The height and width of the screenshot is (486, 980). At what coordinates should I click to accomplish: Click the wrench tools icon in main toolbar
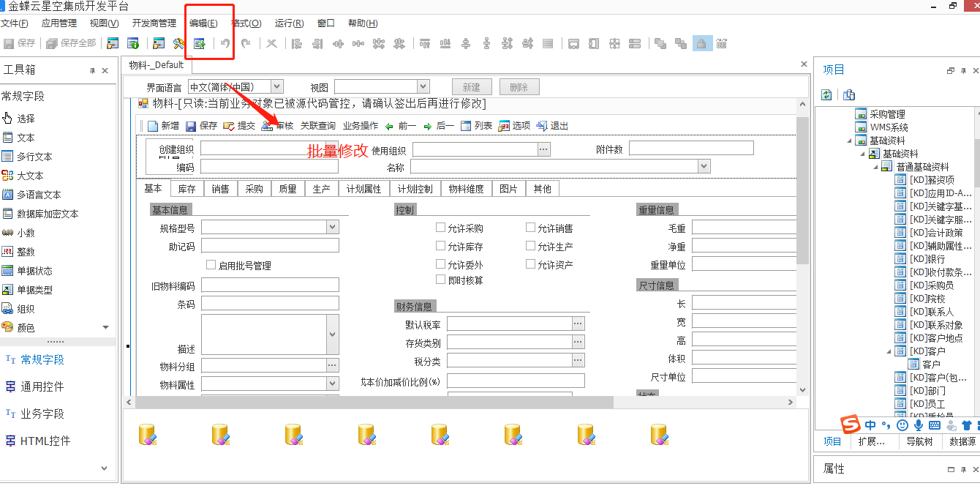[178, 43]
